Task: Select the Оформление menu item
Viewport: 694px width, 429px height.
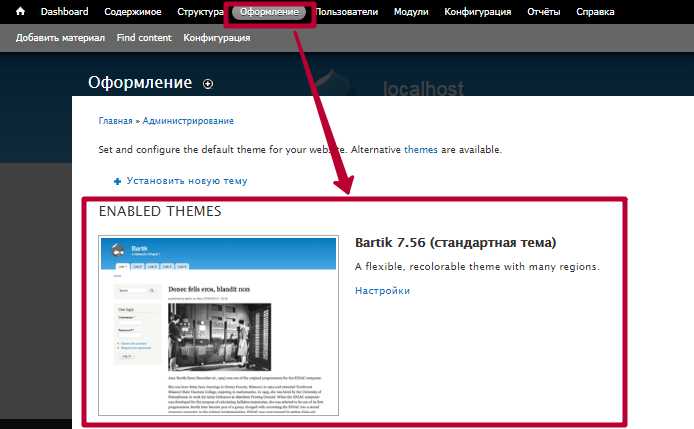Action: [269, 12]
